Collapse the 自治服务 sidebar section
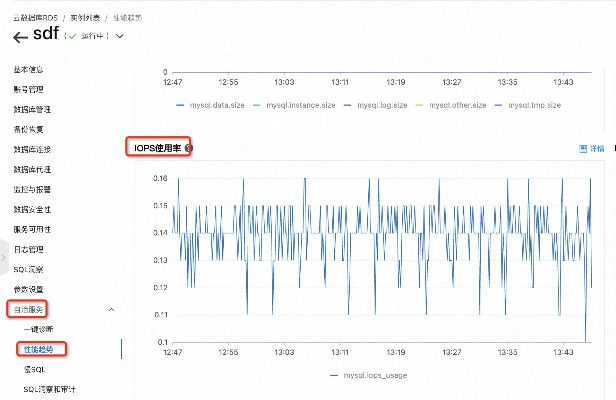This screenshot has width=616, height=400. 111,309
